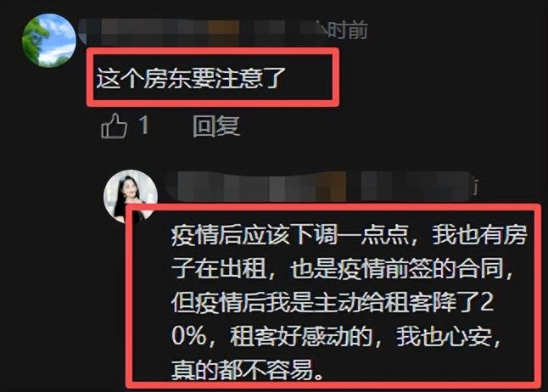Click reply line 子在出租，也是疫情前签的合同
548x392 pixels.
343,269
